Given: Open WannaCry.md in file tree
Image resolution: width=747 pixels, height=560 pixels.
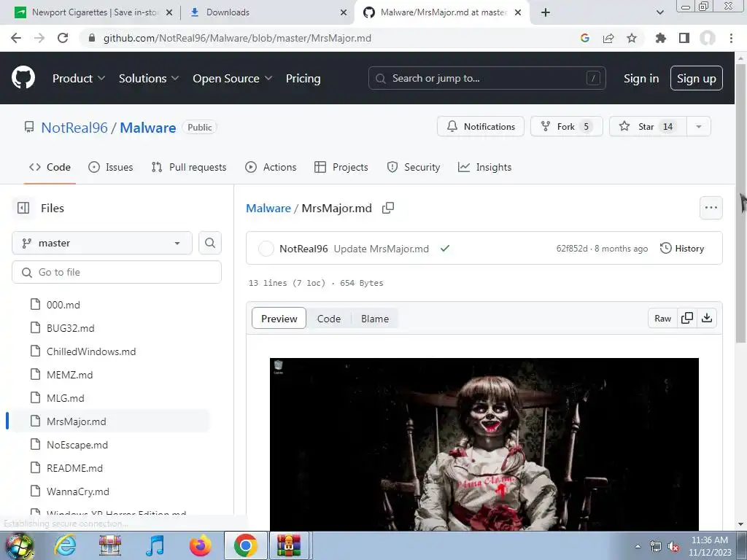Looking at the screenshot, I should pos(77,491).
